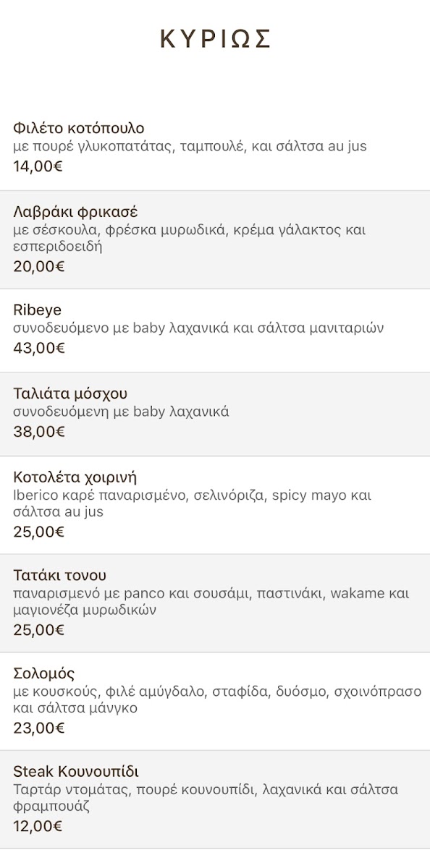
Task: Select the ΚΥΡΙΩΣ section heading
Action: click(x=215, y=39)
